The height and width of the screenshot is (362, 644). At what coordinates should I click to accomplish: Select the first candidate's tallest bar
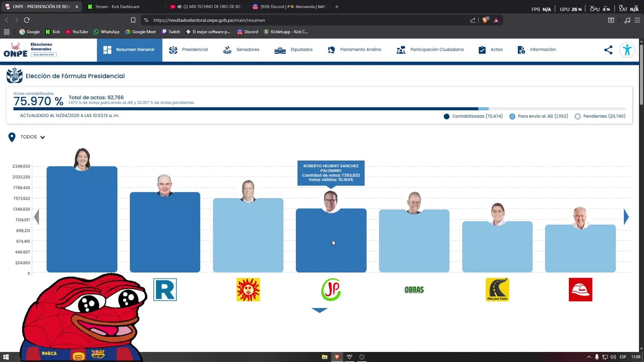pos(82,219)
